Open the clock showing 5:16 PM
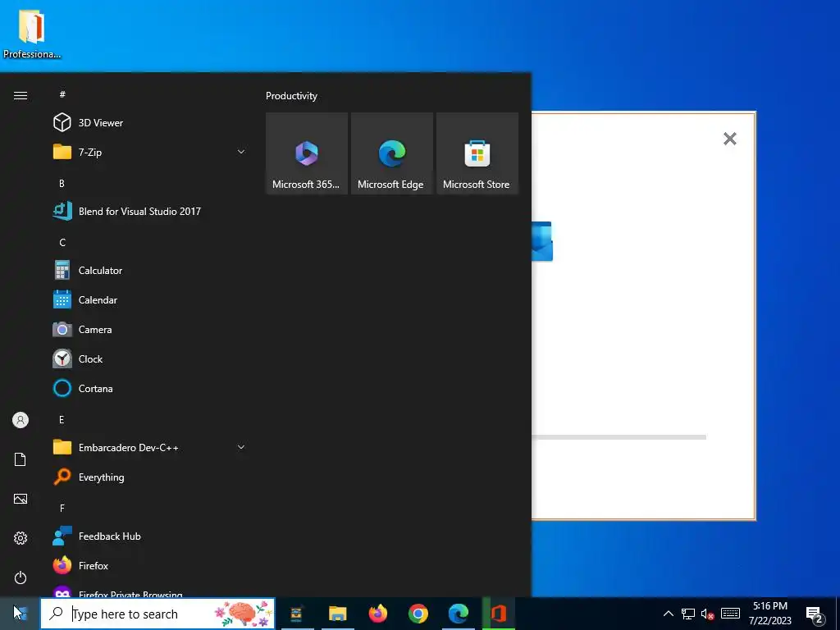The image size is (840, 630). 769,614
